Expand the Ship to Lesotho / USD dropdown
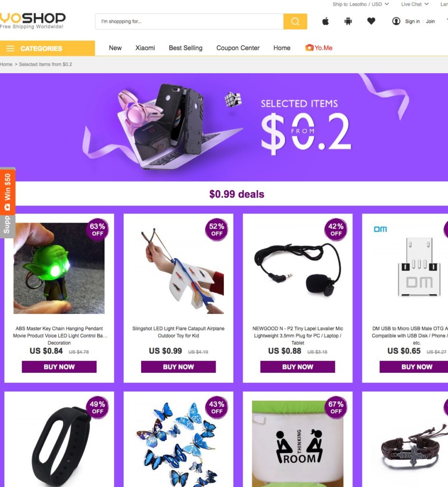Image resolution: width=448 pixels, height=487 pixels. point(361,4)
